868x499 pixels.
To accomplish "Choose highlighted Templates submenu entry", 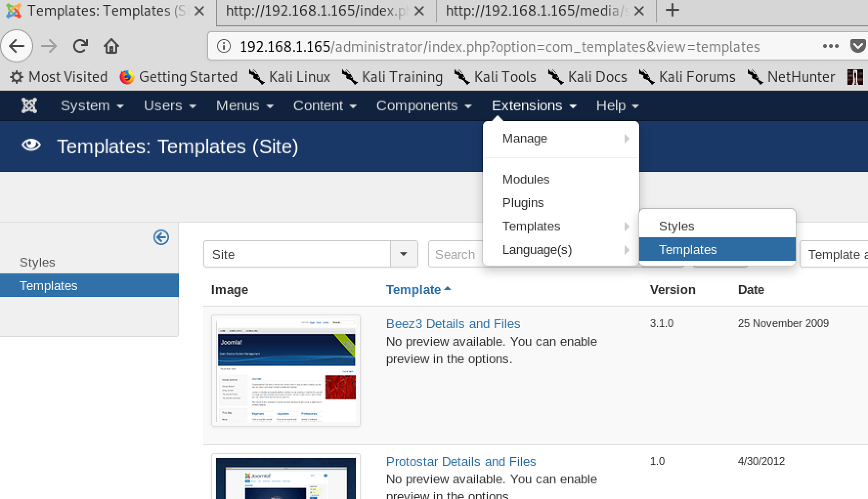I will pos(717,249).
